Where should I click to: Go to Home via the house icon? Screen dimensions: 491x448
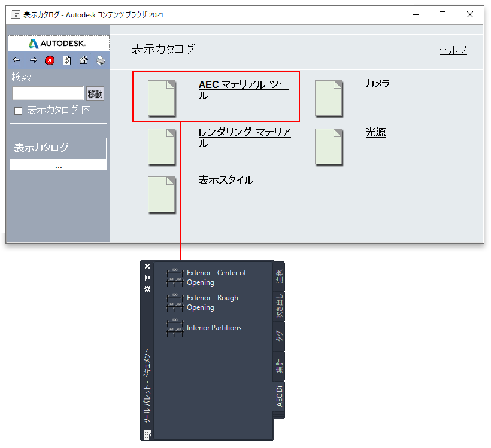click(x=84, y=60)
